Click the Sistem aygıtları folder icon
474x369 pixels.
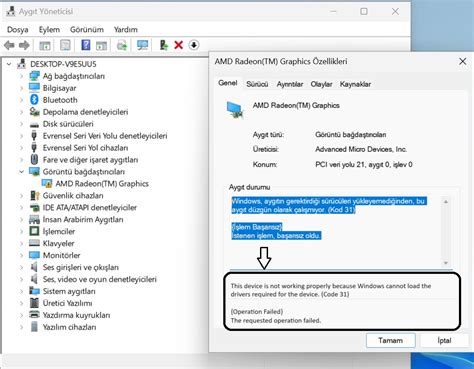point(34,291)
